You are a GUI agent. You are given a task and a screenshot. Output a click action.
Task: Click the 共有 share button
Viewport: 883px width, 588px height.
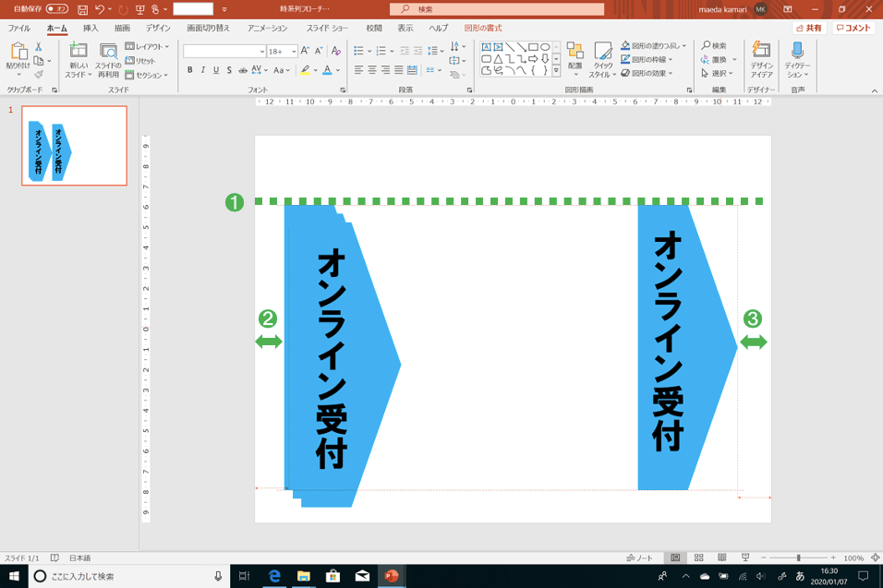point(809,28)
